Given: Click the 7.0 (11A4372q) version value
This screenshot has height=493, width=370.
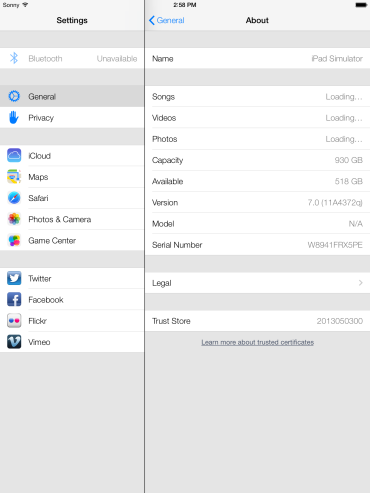Looking at the screenshot, I should (x=335, y=203).
